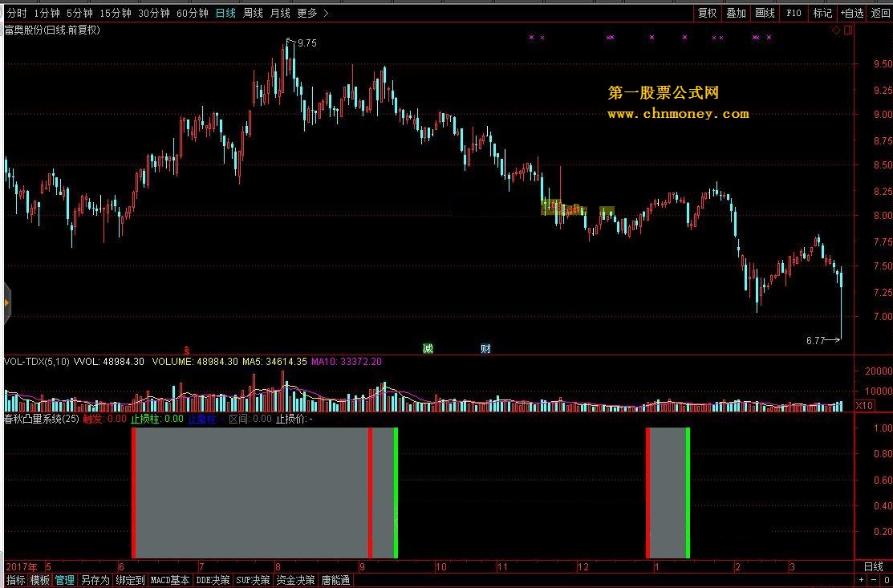This screenshot has width=893, height=588.
Task: Select the MACD基本 template
Action: pyautogui.click(x=170, y=580)
